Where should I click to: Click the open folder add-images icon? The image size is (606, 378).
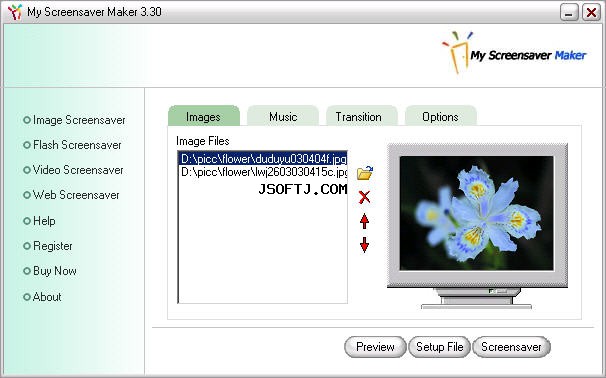pos(365,173)
